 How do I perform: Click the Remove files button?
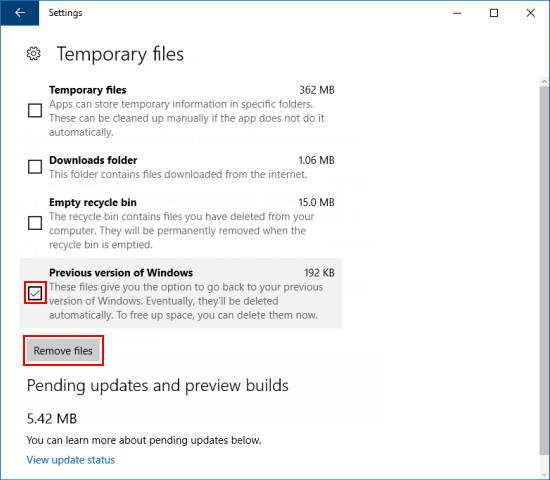click(63, 351)
